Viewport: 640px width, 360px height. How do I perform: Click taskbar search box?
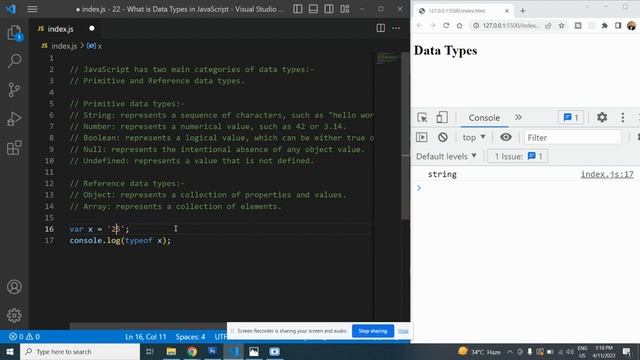point(80,351)
